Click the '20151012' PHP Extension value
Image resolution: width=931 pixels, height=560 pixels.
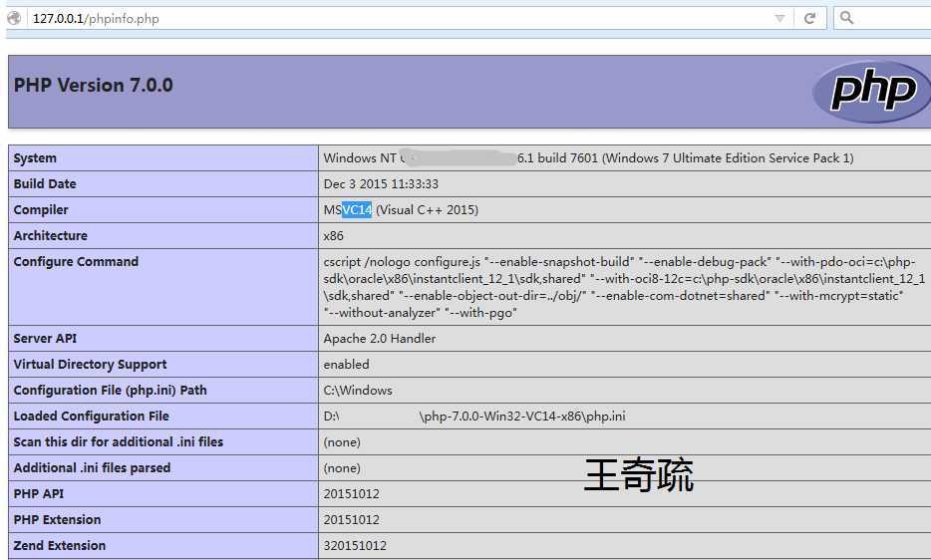(x=352, y=519)
